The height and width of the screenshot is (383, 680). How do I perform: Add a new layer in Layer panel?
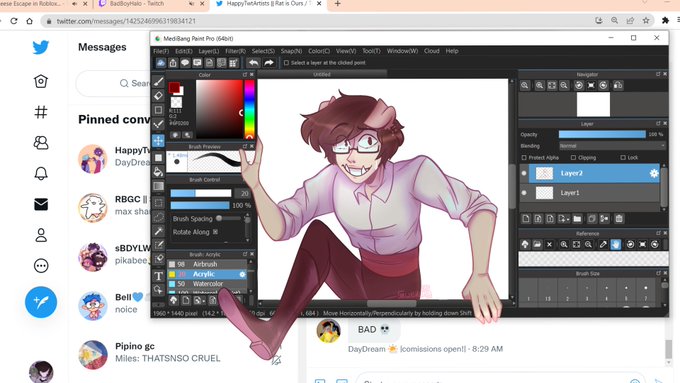point(526,219)
